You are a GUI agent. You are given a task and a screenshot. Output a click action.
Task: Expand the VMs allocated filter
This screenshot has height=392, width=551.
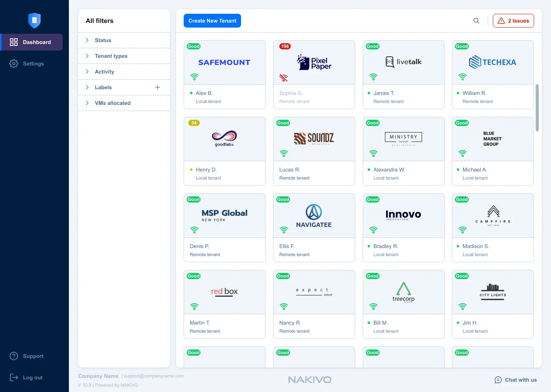112,103
